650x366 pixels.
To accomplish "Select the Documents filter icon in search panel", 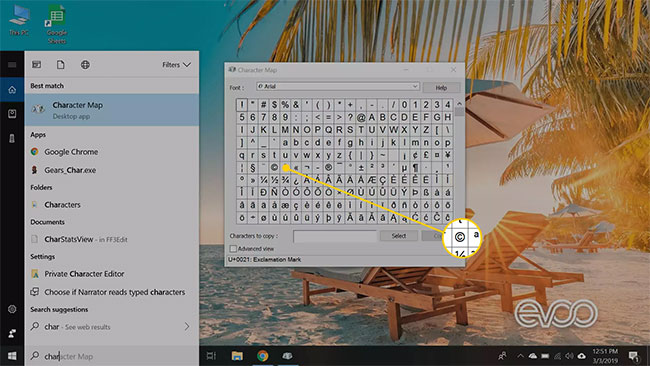I will [61, 65].
